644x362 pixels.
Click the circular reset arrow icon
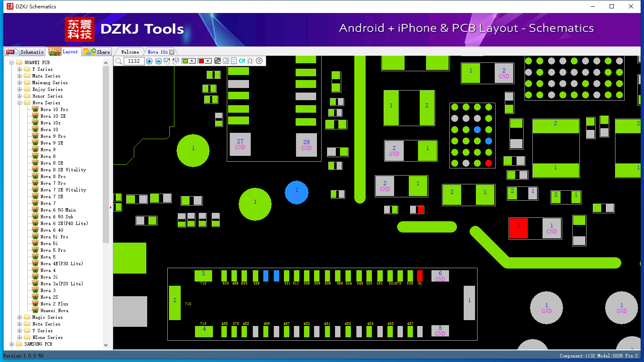pyautogui.click(x=259, y=61)
